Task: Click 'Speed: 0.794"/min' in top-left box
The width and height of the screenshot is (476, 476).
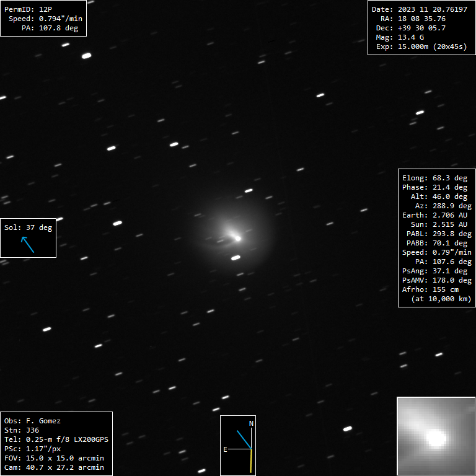Action: tap(45, 19)
